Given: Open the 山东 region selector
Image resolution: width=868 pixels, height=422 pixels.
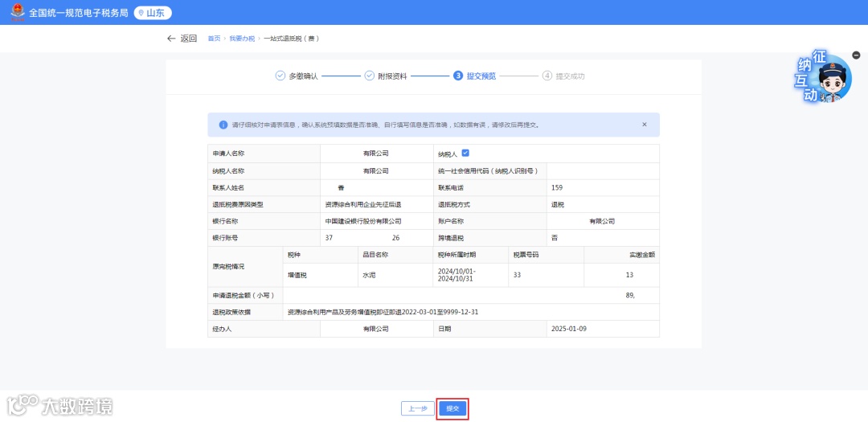Looking at the screenshot, I should 153,13.
